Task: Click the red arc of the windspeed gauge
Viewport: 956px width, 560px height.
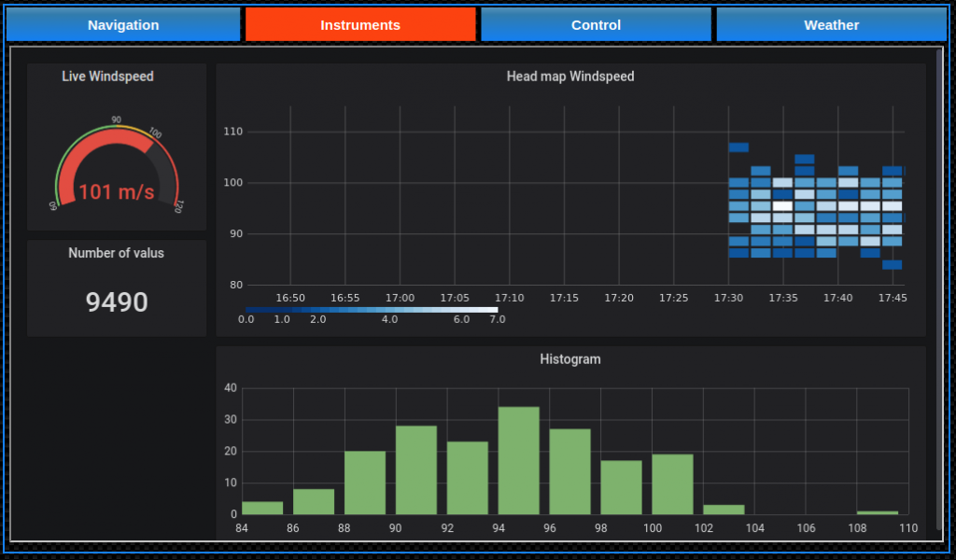Action: [x=103, y=137]
